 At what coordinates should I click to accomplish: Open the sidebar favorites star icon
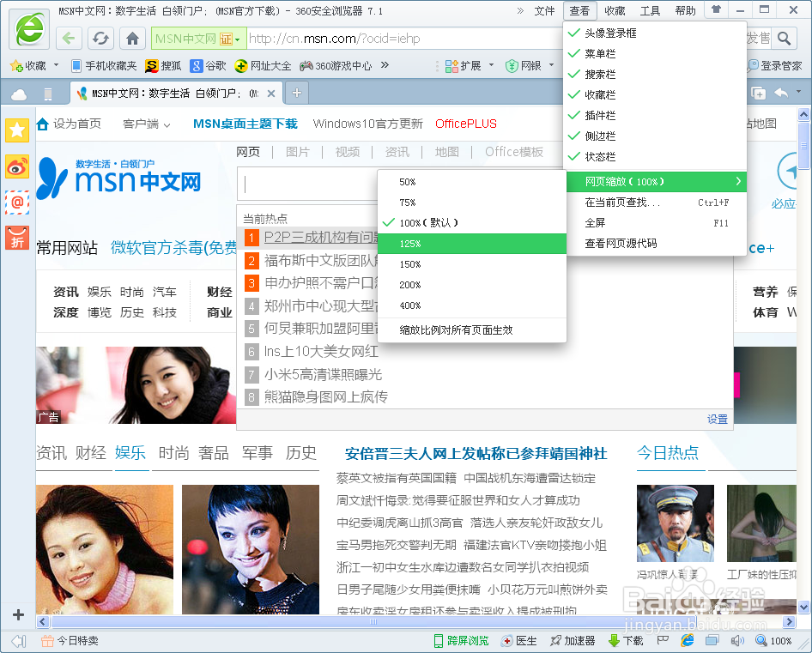[17, 130]
